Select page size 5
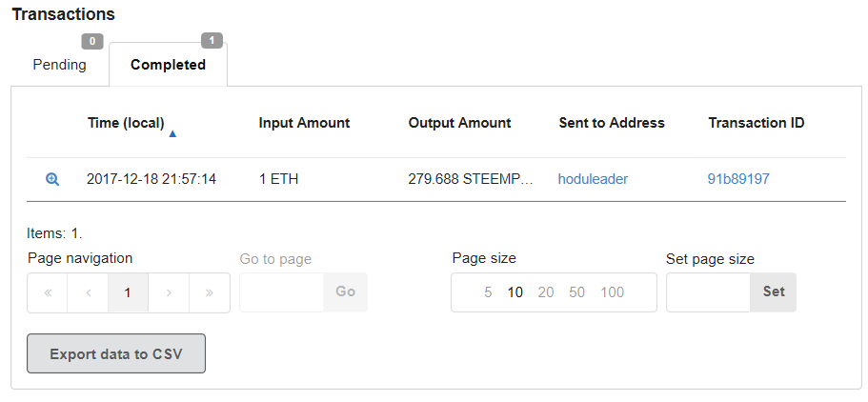The width and height of the screenshot is (868, 402). click(x=488, y=292)
